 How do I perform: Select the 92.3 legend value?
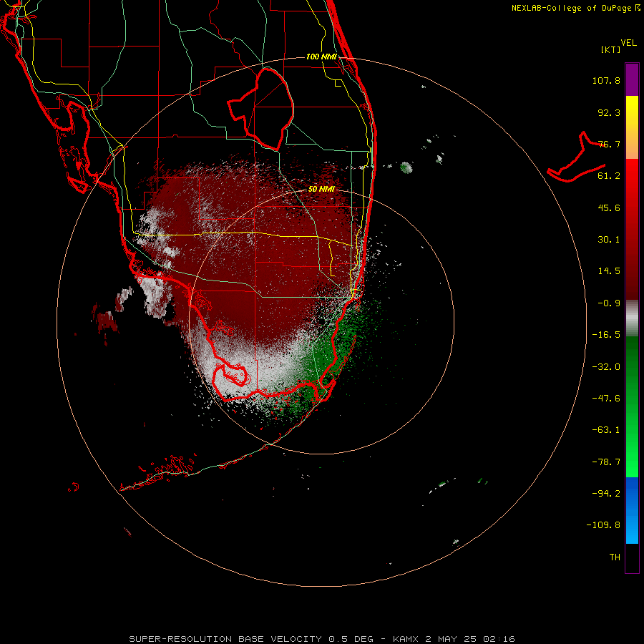609,112
